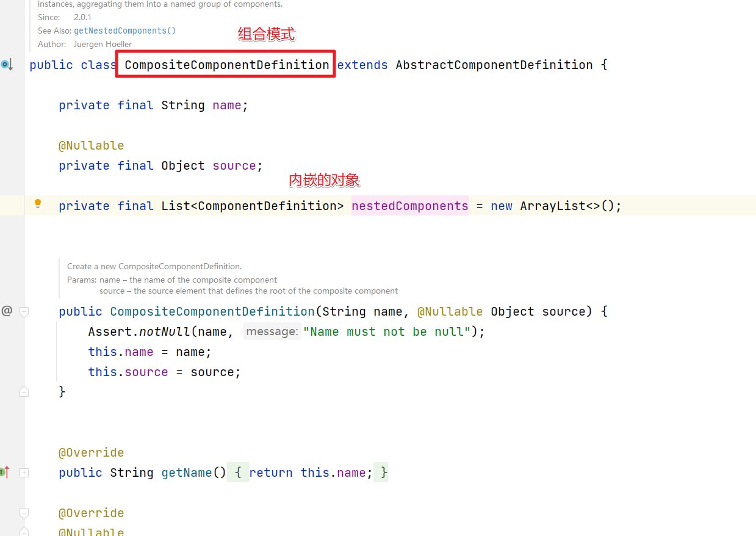
Task: Click the override gutter marker beside getName()
Action: point(5,472)
